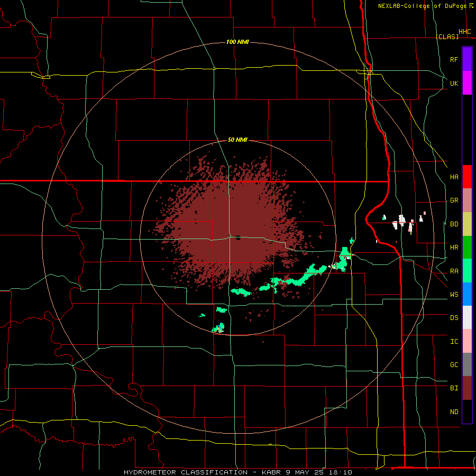Click the blue WS color swatch
Image resolution: width=476 pixels, height=476 pixels.
[467, 294]
